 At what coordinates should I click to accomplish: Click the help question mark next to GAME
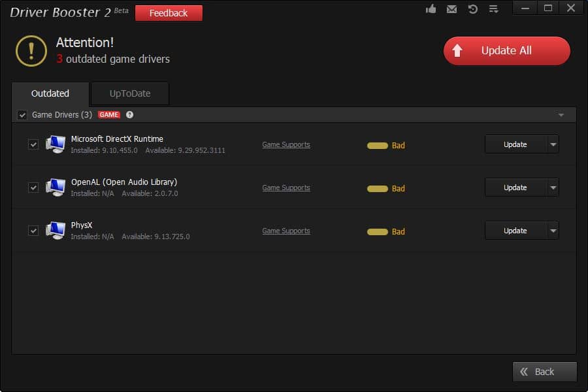click(x=130, y=115)
